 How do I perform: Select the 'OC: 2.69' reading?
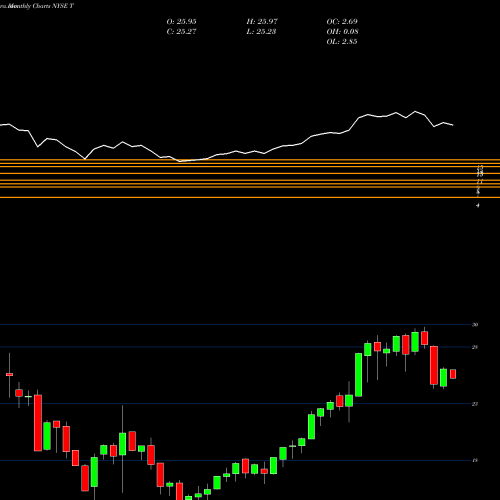(x=342, y=22)
